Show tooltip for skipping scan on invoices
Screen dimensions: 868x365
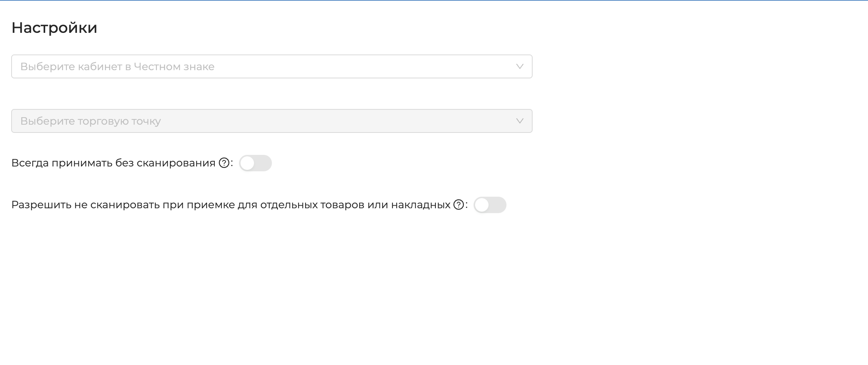click(458, 205)
